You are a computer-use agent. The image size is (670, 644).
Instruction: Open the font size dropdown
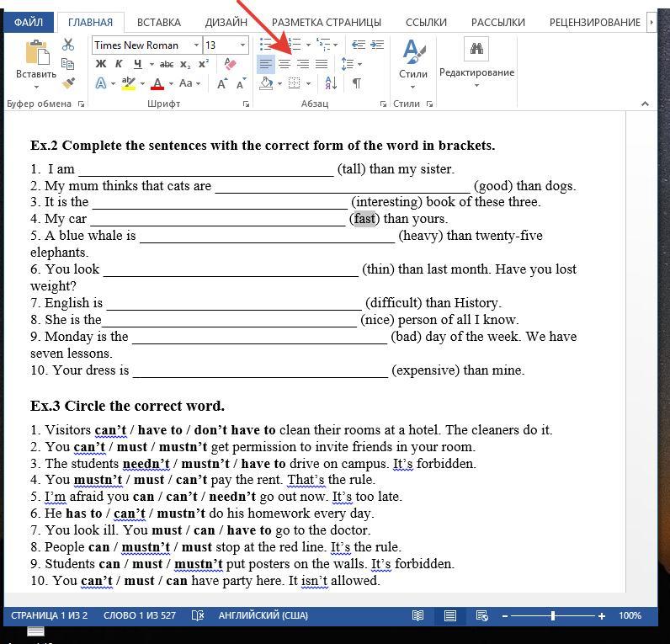242,45
